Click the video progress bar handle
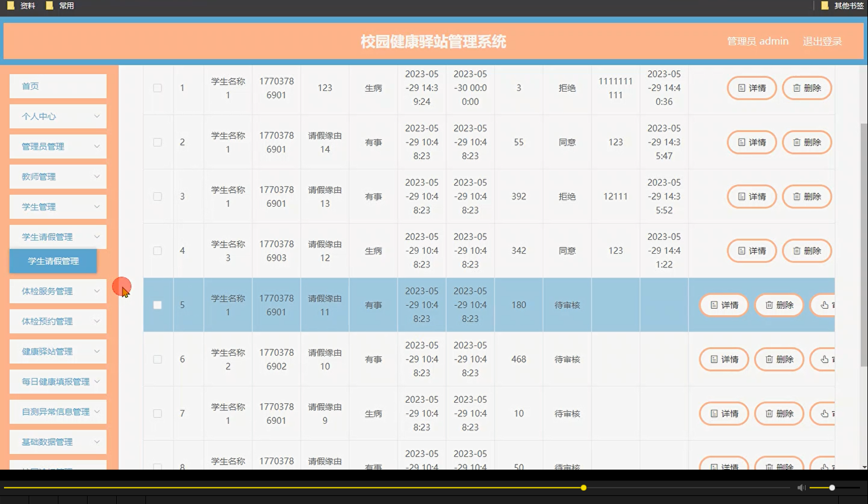This screenshot has width=868, height=504. (583, 488)
